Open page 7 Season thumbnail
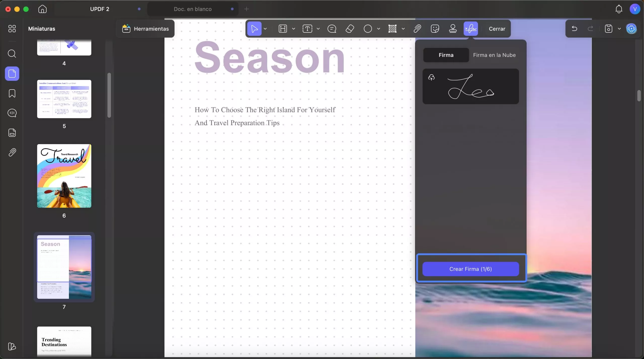The height and width of the screenshot is (359, 644). pyautogui.click(x=64, y=267)
